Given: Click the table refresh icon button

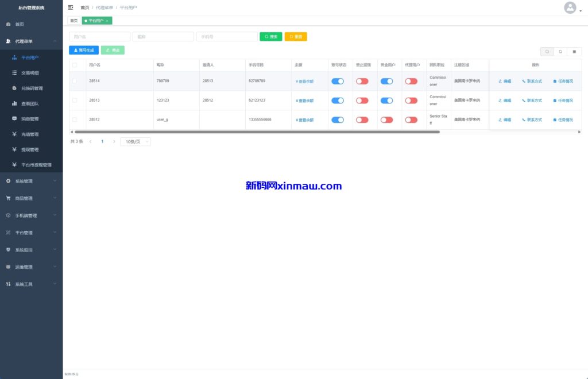Looking at the screenshot, I should [560, 52].
